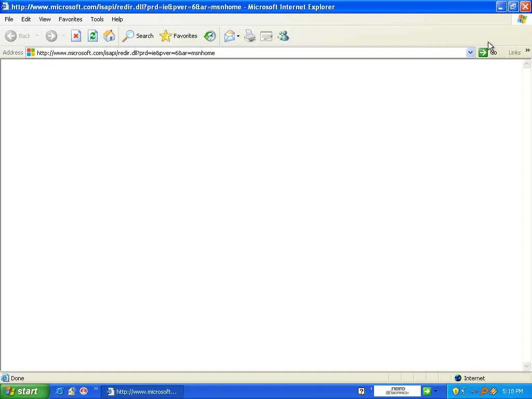Stop page loading with red X icon

76,36
